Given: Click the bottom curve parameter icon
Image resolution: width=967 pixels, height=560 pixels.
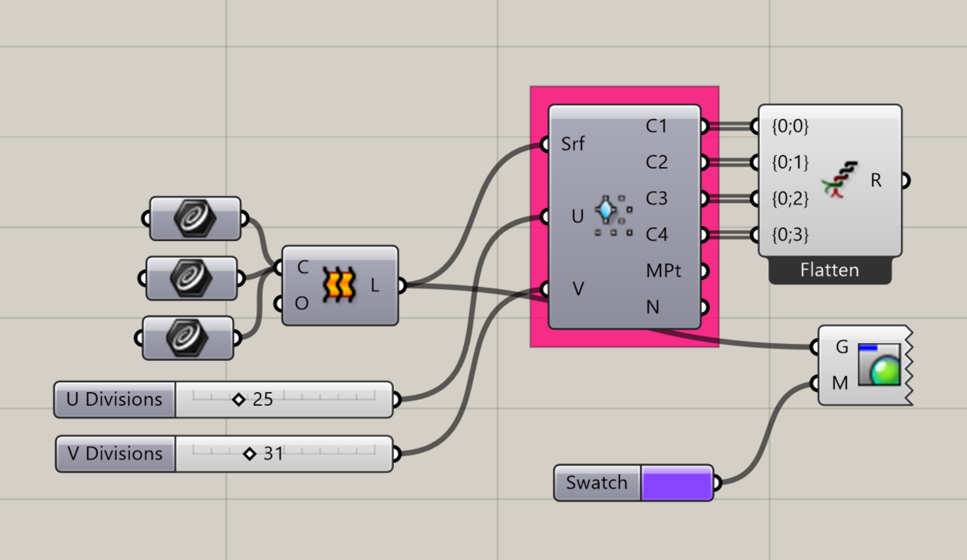Looking at the screenshot, I should [x=188, y=337].
